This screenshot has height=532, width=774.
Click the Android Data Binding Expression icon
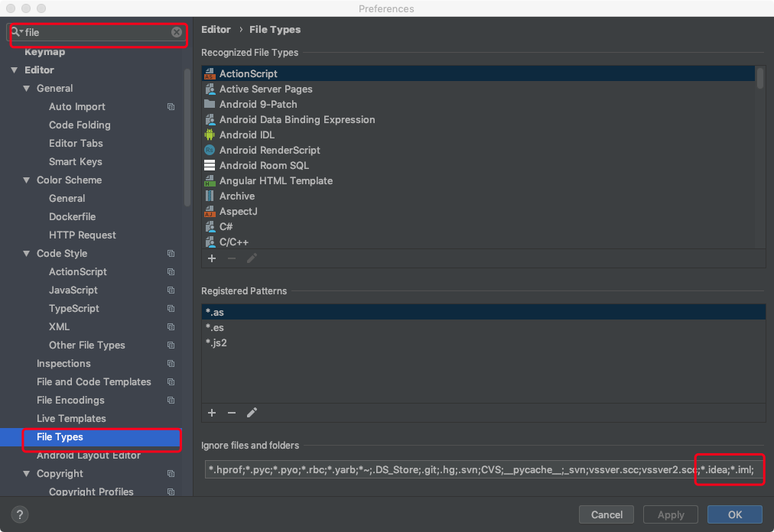click(x=210, y=119)
